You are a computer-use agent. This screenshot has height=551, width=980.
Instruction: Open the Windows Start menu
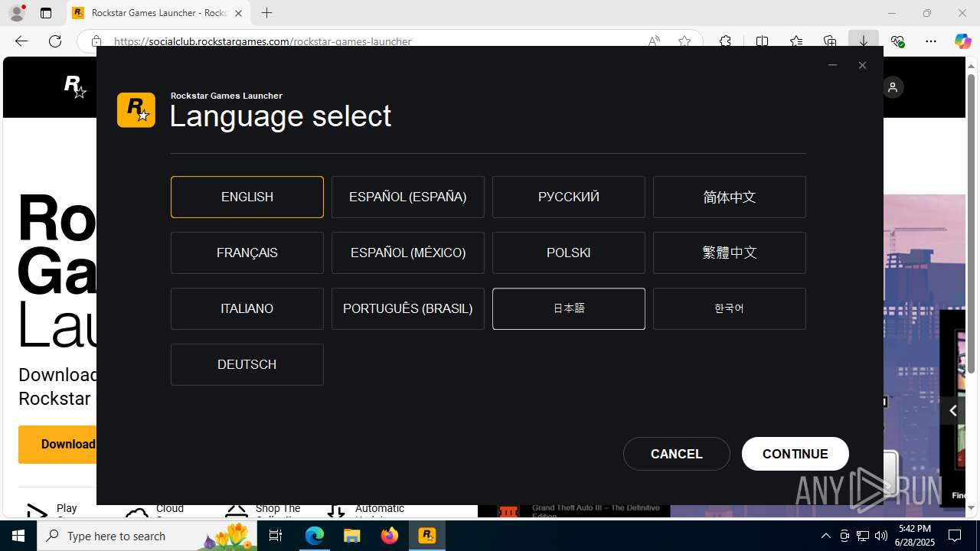coord(18,536)
